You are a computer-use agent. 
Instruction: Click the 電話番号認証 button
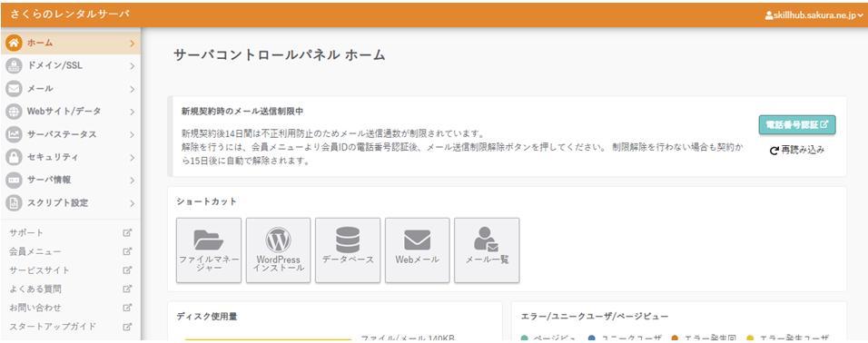point(796,125)
